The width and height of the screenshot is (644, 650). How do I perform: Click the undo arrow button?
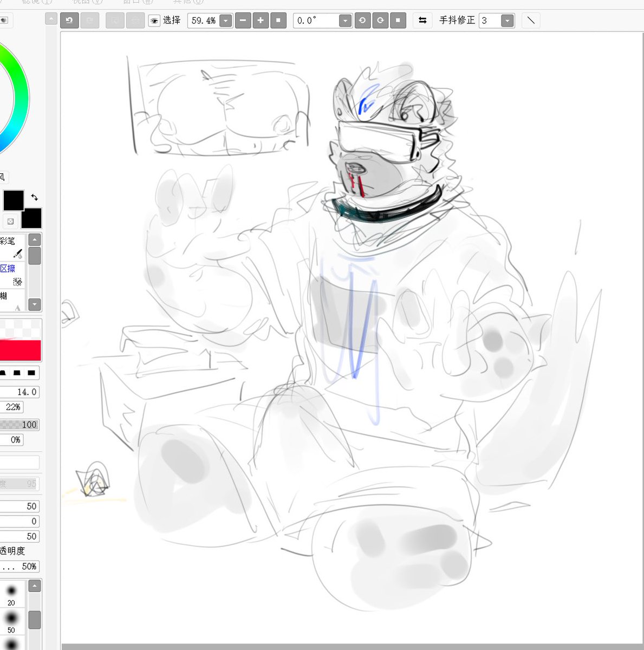coord(69,21)
